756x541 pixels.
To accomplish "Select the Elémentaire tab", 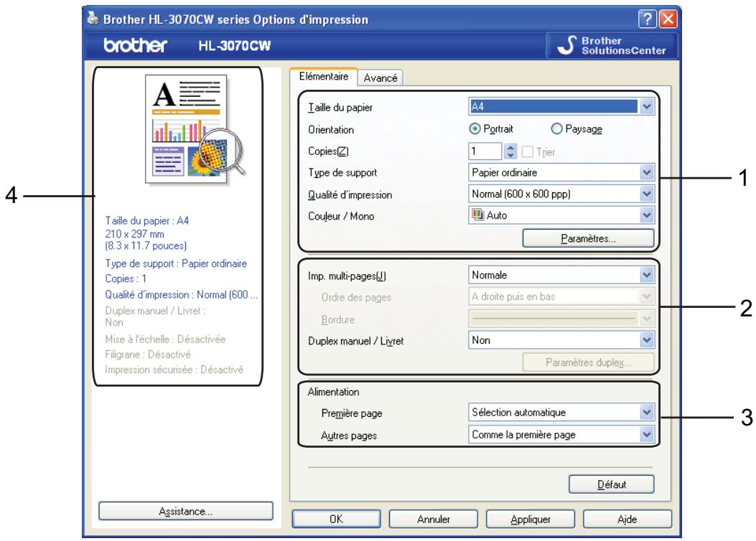I will click(324, 77).
